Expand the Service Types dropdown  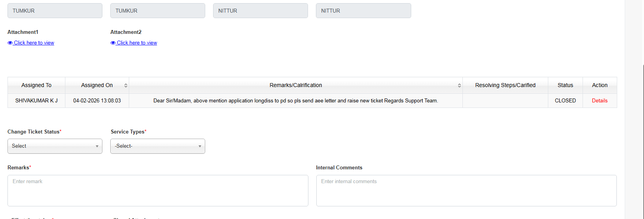pos(158,146)
